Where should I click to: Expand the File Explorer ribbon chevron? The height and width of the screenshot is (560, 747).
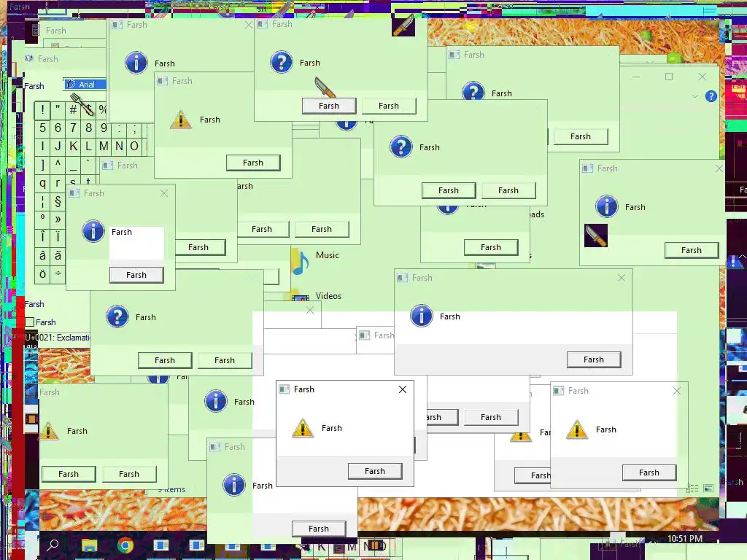pos(695,96)
